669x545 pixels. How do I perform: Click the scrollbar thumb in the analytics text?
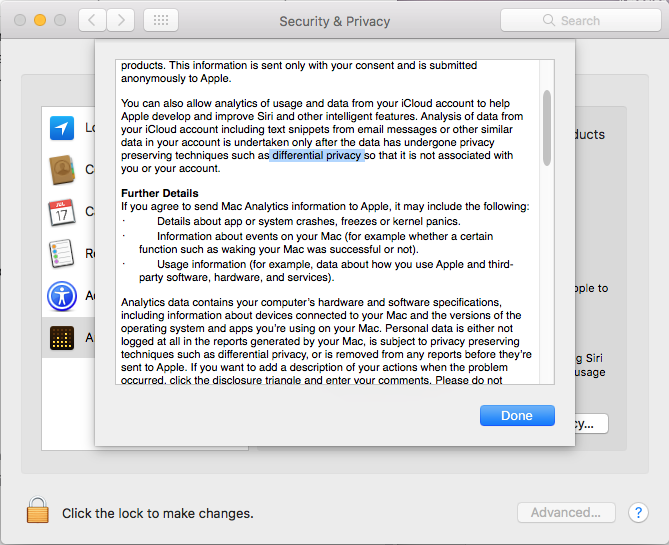point(547,128)
